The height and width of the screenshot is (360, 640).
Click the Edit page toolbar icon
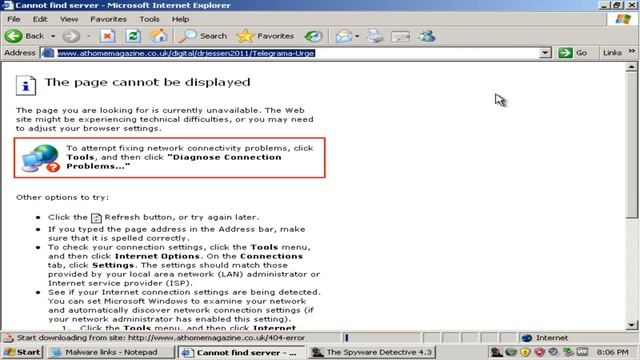400,36
